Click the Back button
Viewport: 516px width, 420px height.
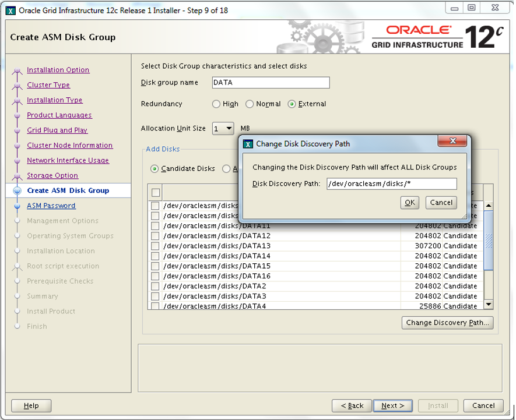pyautogui.click(x=352, y=406)
